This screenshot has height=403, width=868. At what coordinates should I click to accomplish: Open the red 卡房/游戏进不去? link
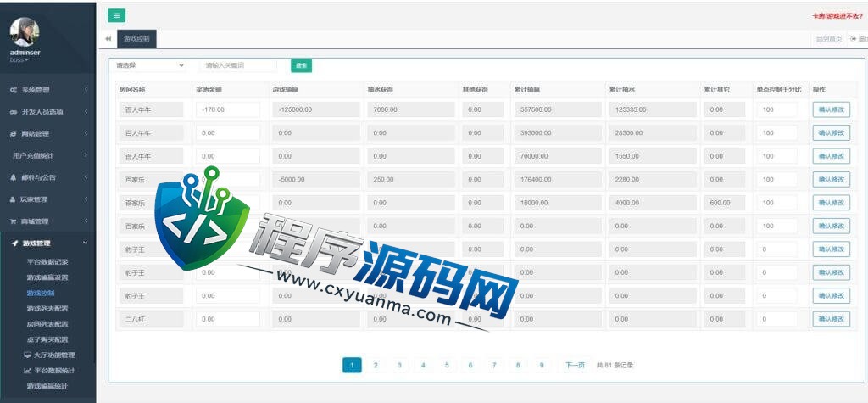[837, 16]
